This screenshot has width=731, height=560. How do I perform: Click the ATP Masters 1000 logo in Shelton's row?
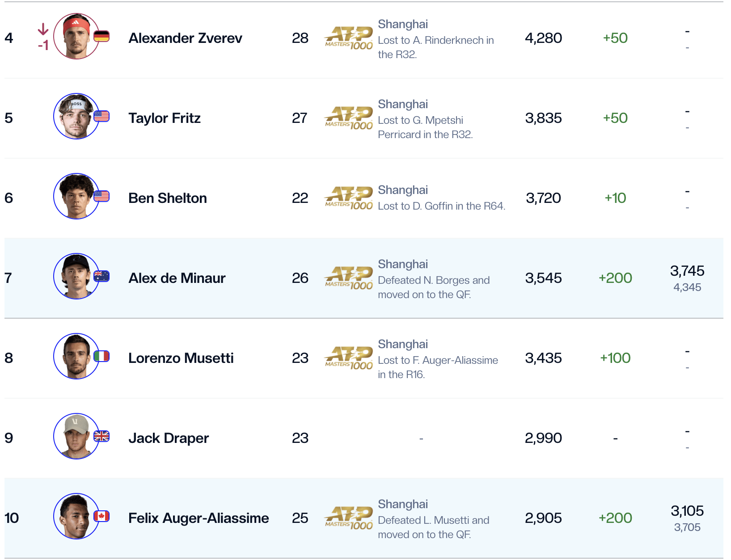tap(349, 198)
